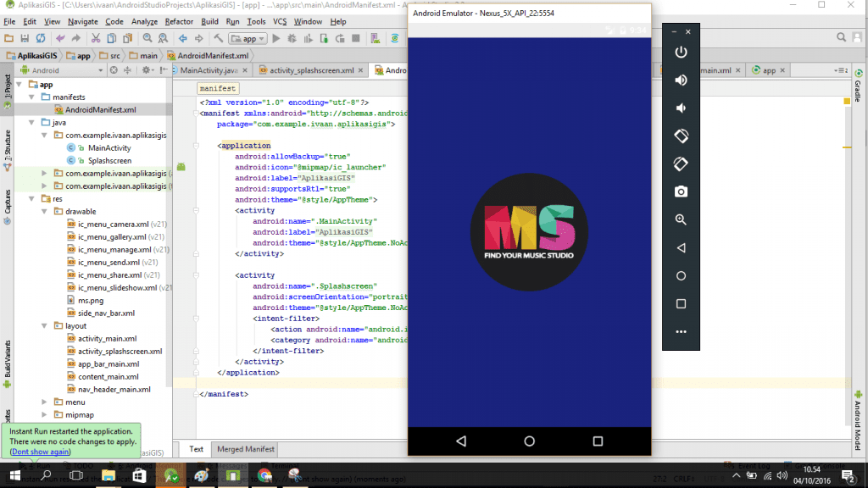The width and height of the screenshot is (868, 488).
Task: Click the Cut scissors toolbar icon
Action: [x=96, y=38]
